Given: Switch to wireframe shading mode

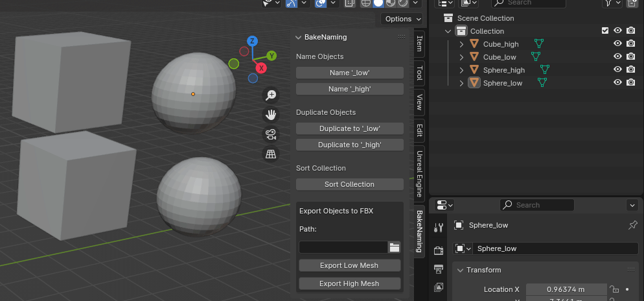Looking at the screenshot, I should (366, 3).
